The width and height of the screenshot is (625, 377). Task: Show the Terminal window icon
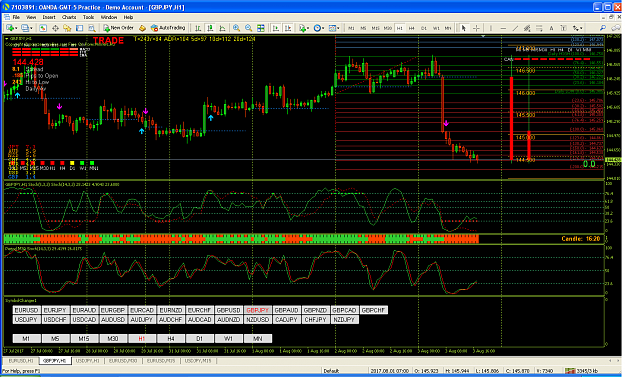[80, 28]
